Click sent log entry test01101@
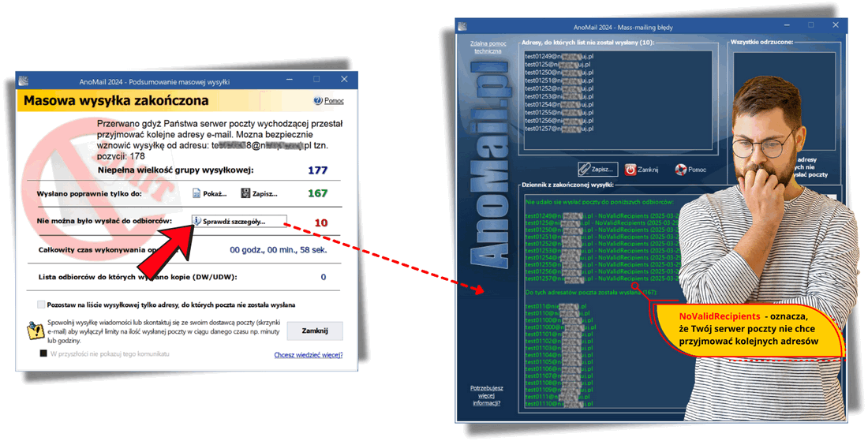The width and height of the screenshot is (868, 441). (x=559, y=334)
